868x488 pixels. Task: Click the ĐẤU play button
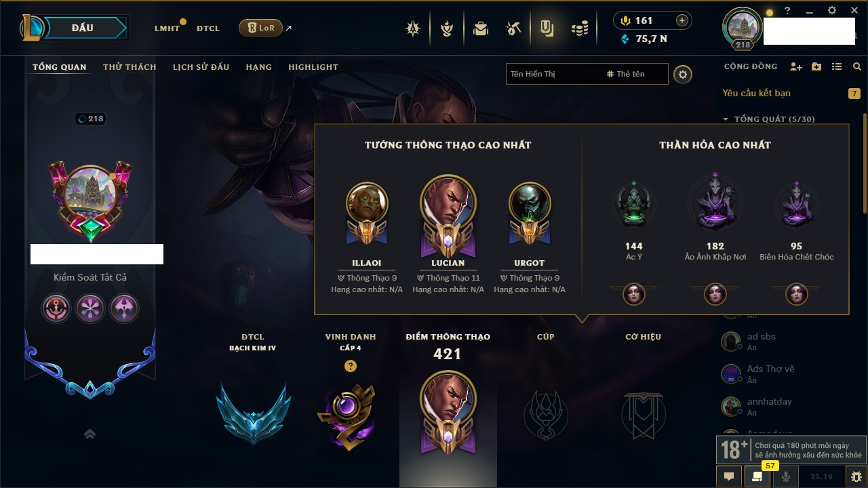point(83,28)
